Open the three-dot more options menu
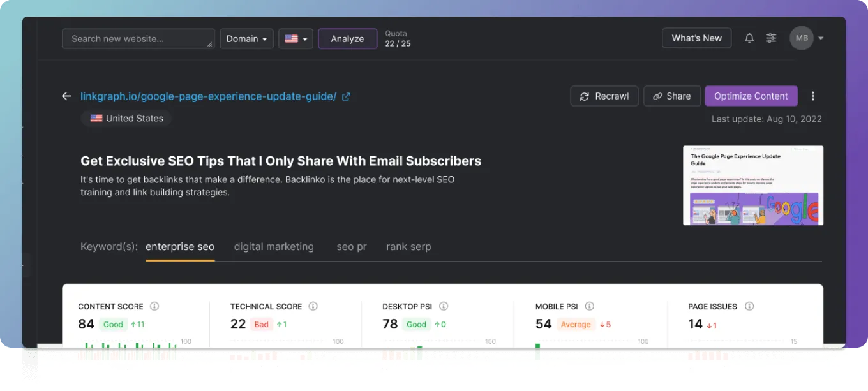868x391 pixels. point(812,96)
